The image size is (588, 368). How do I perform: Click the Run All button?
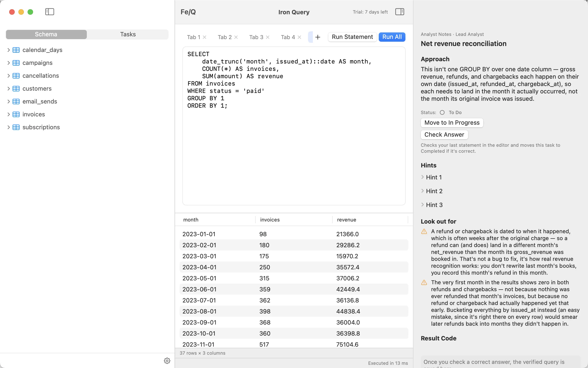392,37
